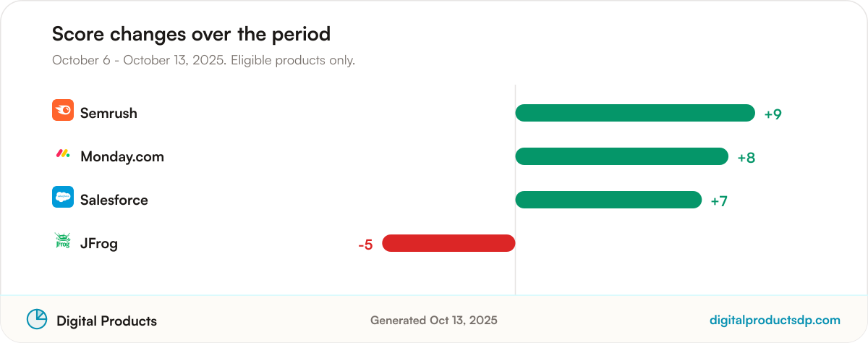Image resolution: width=868 pixels, height=343 pixels.
Task: Click the 'Generated Oct 13, 2025' footer text
Action: (434, 320)
